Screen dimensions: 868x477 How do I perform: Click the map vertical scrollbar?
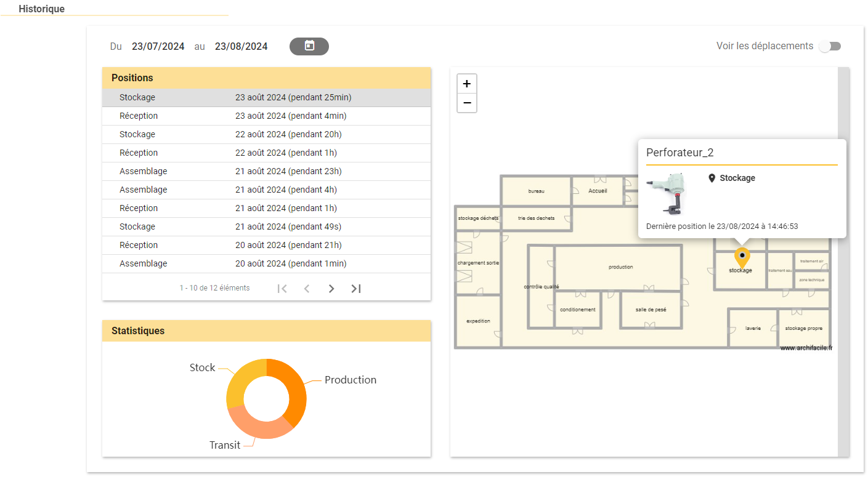click(x=843, y=262)
